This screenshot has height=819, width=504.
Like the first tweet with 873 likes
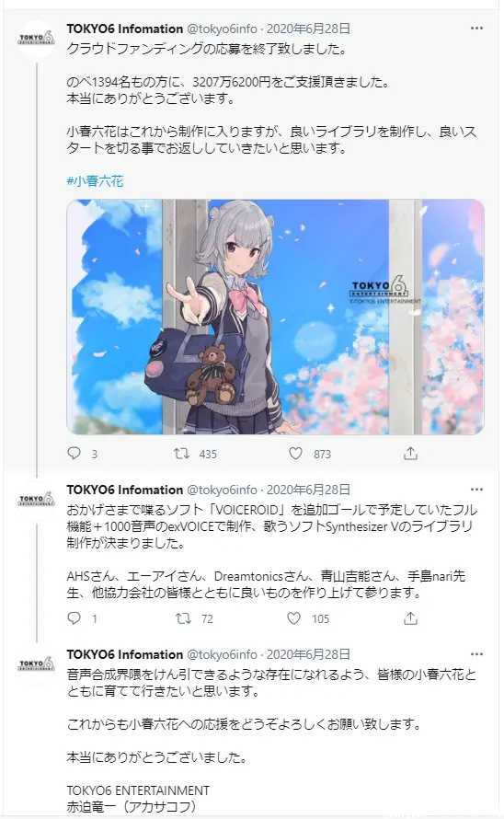[x=295, y=454]
